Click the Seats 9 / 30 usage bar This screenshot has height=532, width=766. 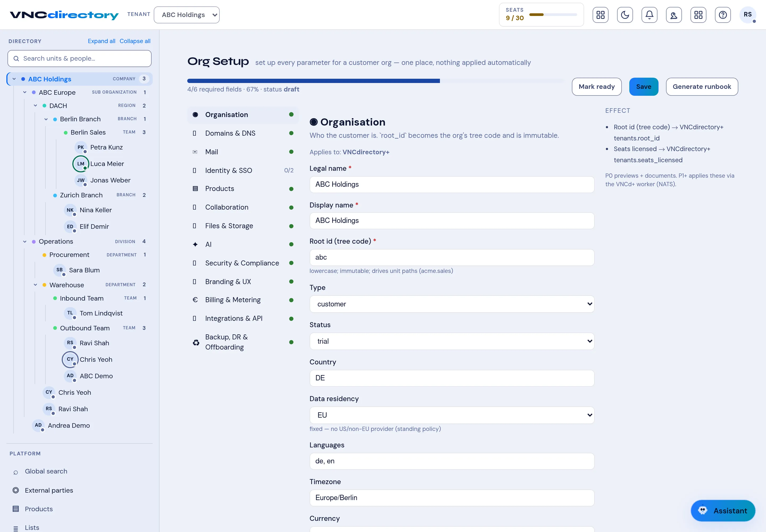(x=553, y=15)
